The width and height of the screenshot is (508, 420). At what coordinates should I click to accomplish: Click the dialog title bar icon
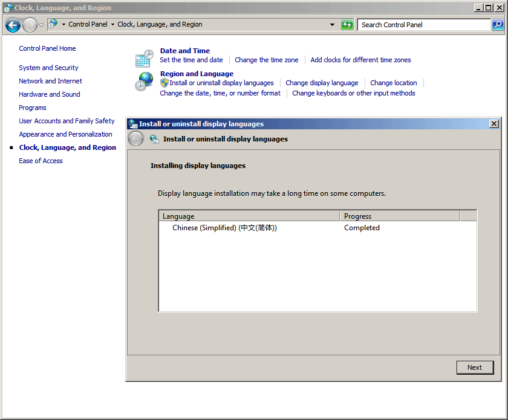pos(133,124)
